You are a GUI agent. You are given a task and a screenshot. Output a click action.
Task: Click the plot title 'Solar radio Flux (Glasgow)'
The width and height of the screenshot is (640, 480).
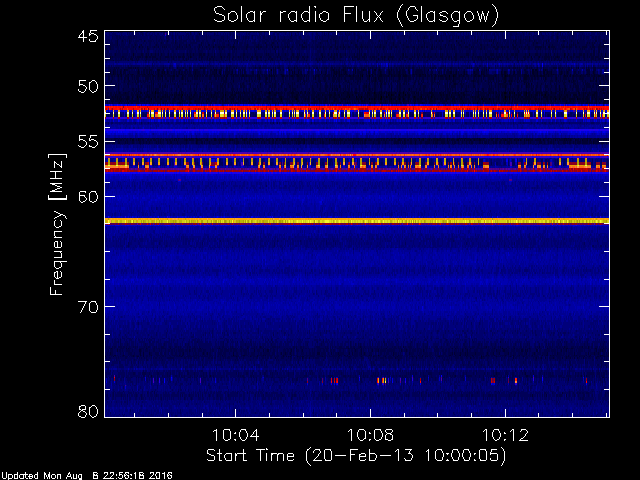click(356, 16)
